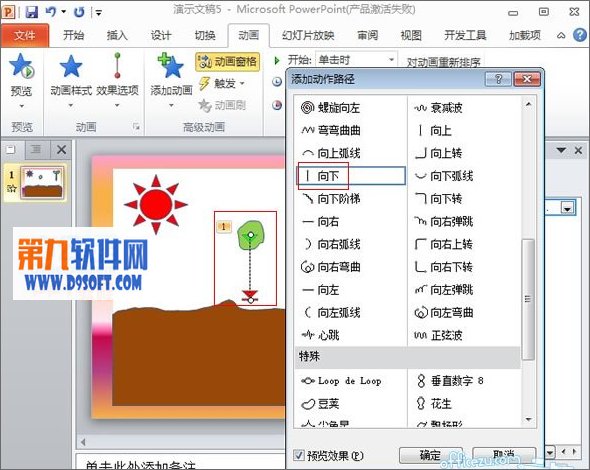Viewport: 590px width, 470px height.
Task: Switch to the 切换 ribbon tab
Action: pos(205,35)
